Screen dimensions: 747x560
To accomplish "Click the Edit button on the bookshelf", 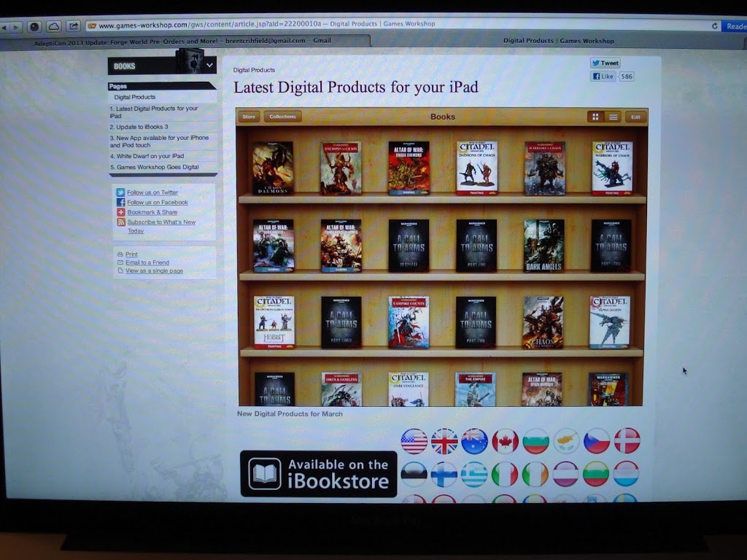I will (635, 117).
